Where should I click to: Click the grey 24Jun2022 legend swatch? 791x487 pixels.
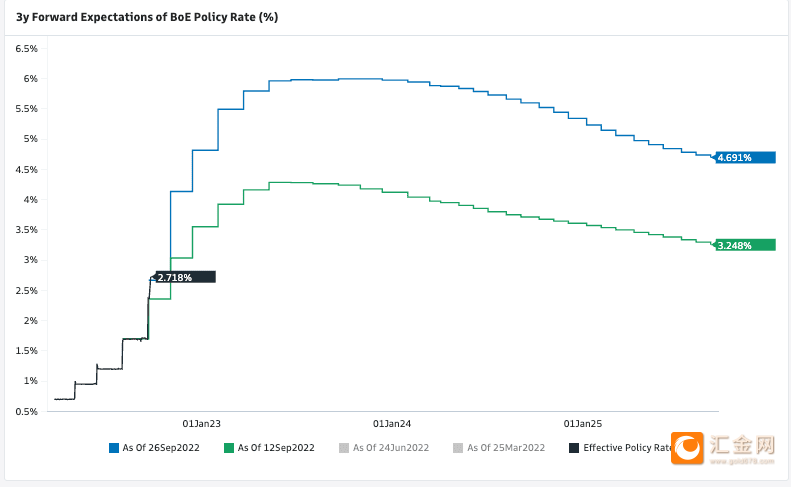(345, 448)
